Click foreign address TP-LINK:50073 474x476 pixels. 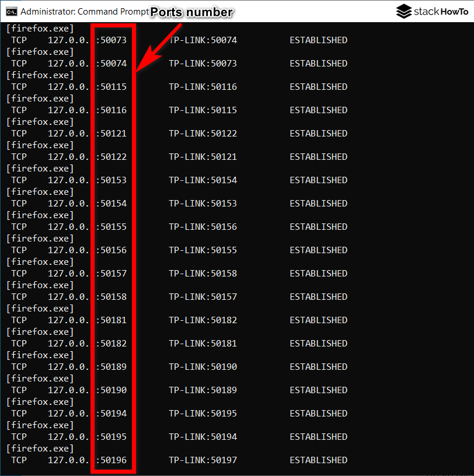pos(203,64)
